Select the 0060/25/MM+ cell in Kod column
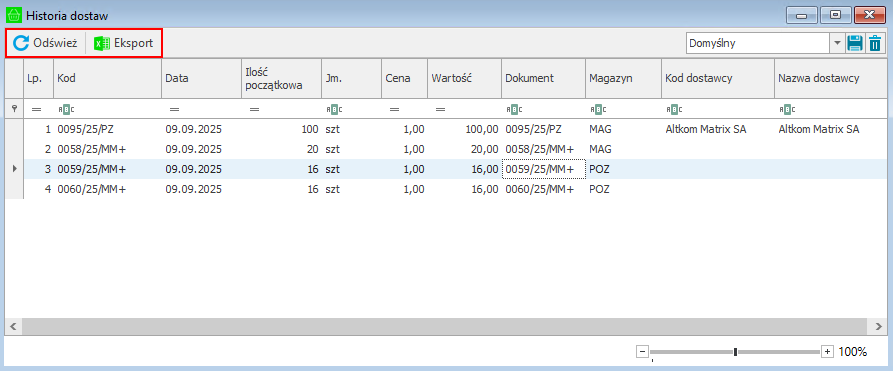 pos(107,189)
